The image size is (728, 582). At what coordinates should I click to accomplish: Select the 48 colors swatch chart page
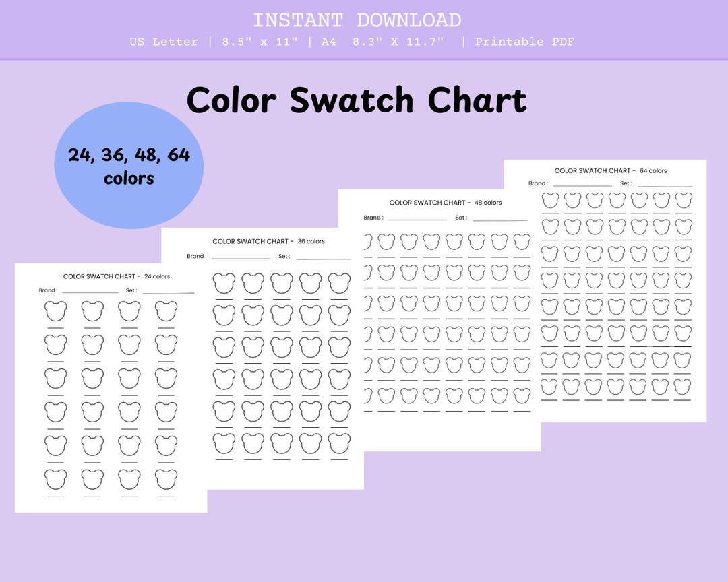point(439,320)
